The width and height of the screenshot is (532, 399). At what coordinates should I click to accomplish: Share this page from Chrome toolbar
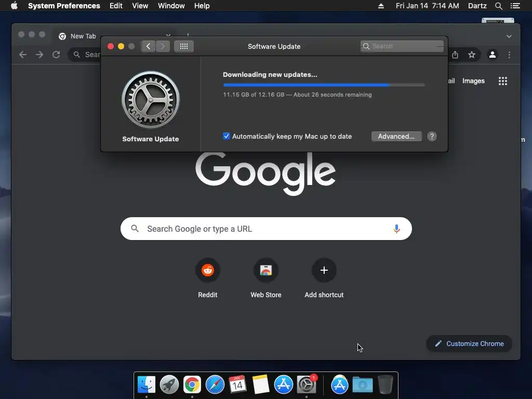(455, 55)
